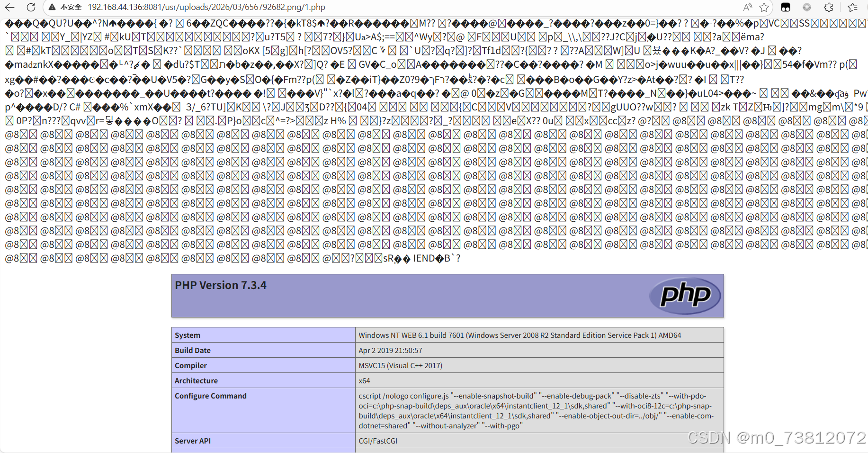Click the Windows NT WEB 6.1 system value
Viewport: 868px width, 453px height.
tap(520, 335)
